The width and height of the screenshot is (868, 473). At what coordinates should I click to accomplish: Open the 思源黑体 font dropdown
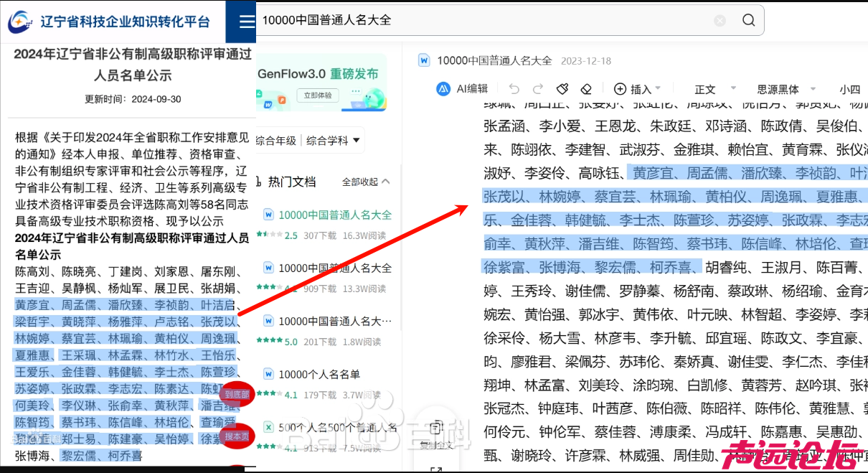[786, 90]
